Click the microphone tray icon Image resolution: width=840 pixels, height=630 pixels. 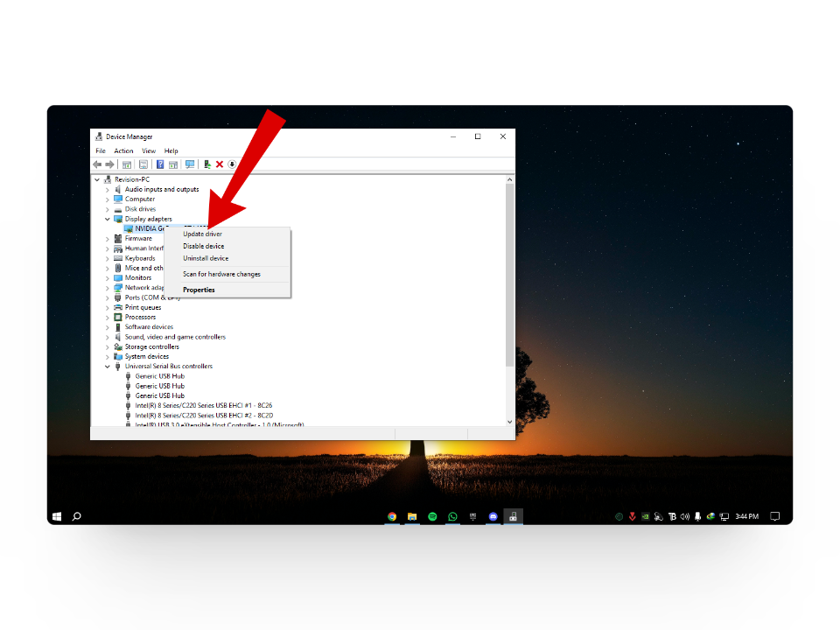click(x=697, y=516)
